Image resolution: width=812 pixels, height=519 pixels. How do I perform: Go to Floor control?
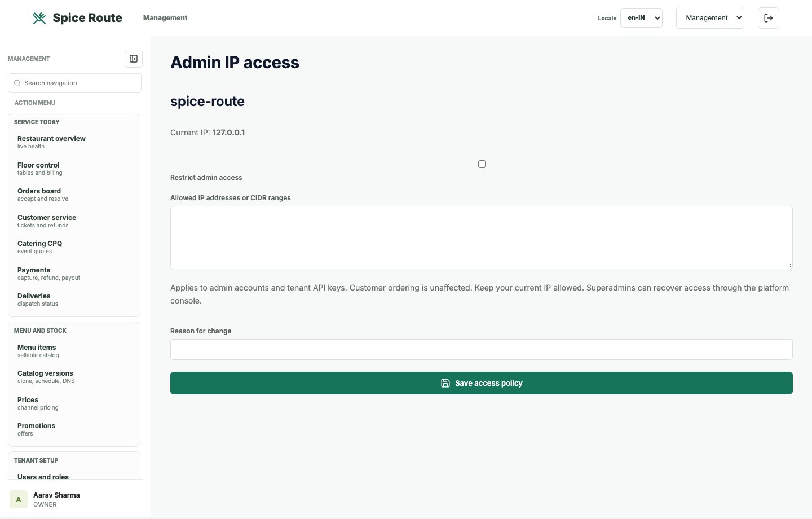pyautogui.click(x=74, y=169)
